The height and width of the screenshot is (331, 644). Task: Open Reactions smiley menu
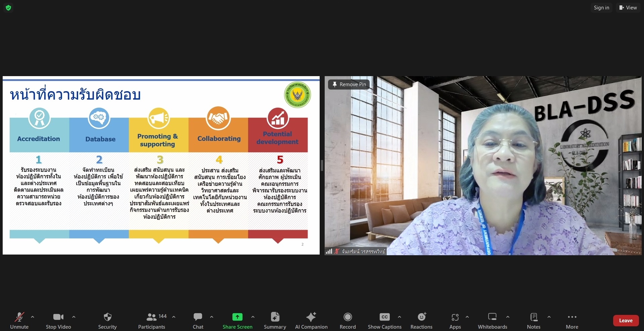422,321
